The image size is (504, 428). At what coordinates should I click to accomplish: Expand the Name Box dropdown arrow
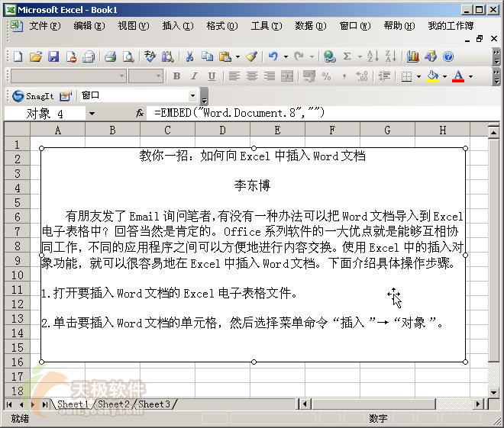92,114
